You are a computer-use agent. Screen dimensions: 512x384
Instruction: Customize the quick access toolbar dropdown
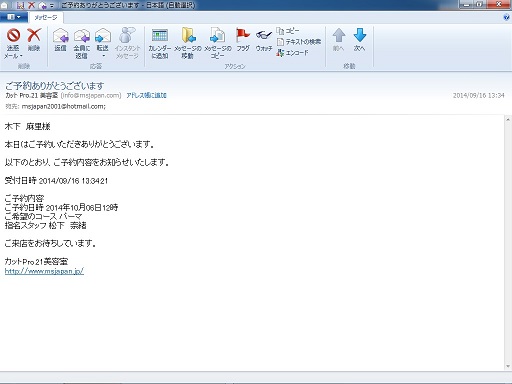[x=52, y=6]
